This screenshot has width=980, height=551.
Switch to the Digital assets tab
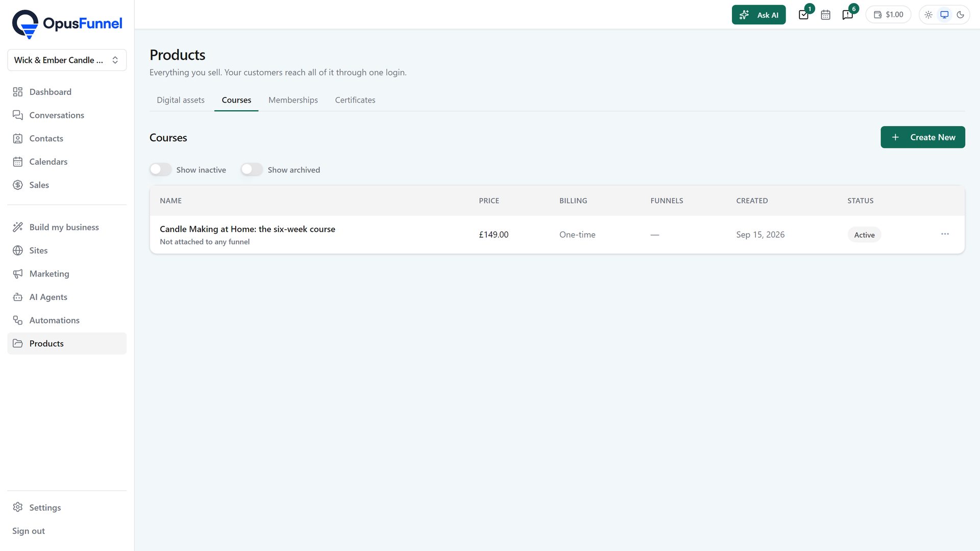coord(181,100)
